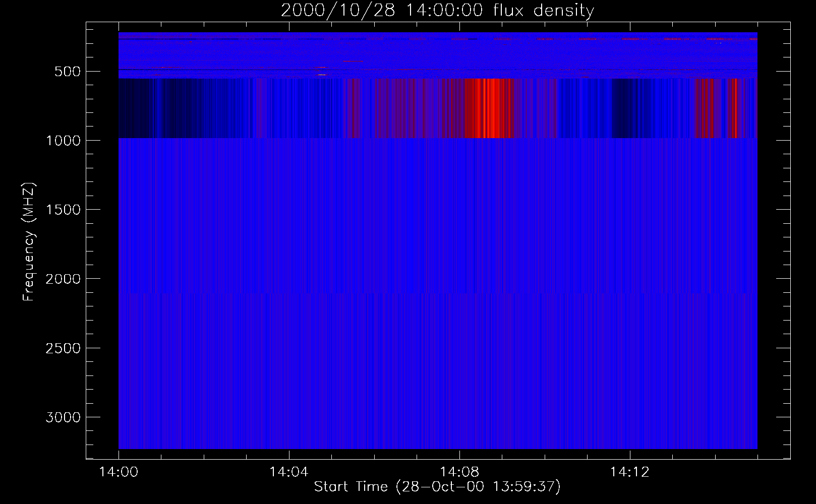This screenshot has width=816, height=504.
Task: Click the 2000 frequency tick label
Action: [63, 279]
